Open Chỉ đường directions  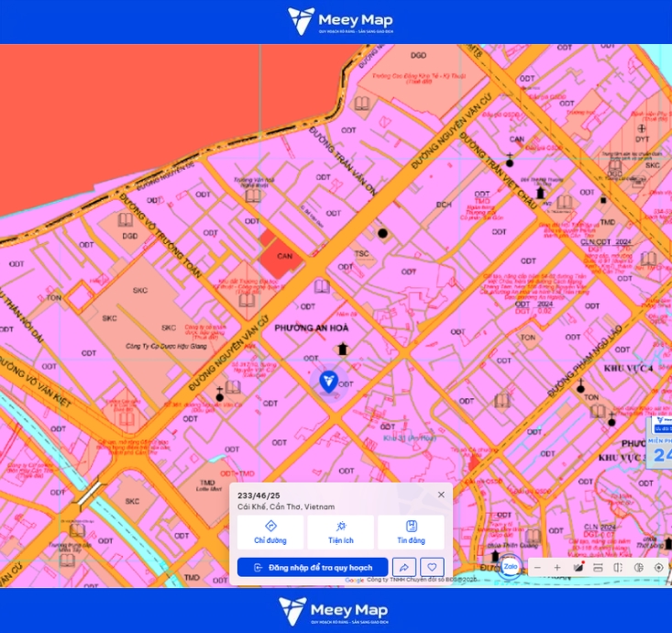(x=270, y=532)
